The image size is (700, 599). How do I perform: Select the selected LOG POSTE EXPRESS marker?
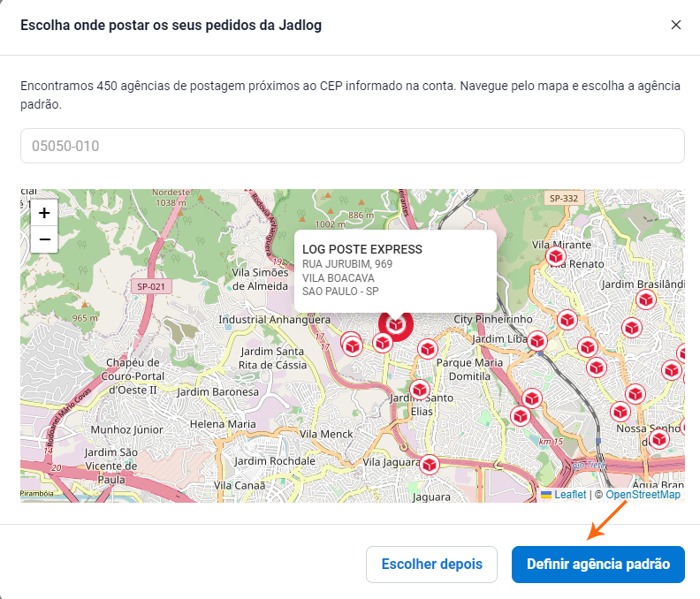tap(396, 324)
